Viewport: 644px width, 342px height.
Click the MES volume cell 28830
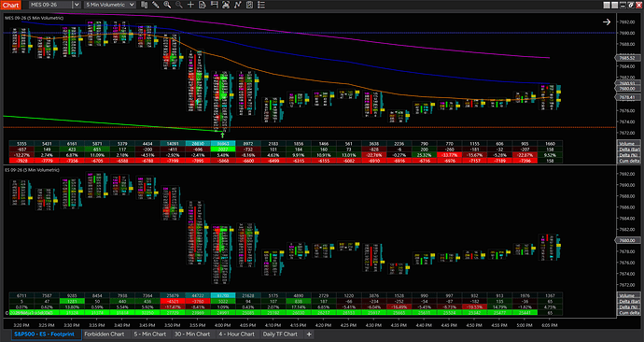[198, 144]
